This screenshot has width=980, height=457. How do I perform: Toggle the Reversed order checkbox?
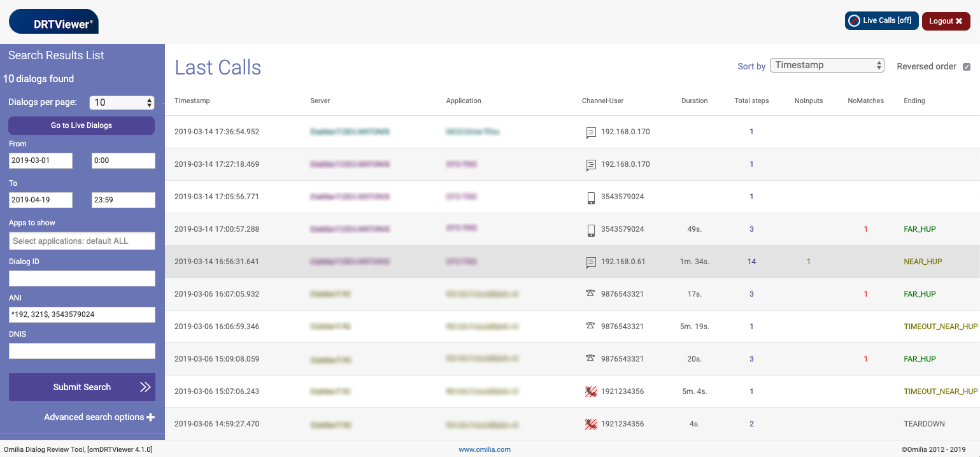[967, 66]
